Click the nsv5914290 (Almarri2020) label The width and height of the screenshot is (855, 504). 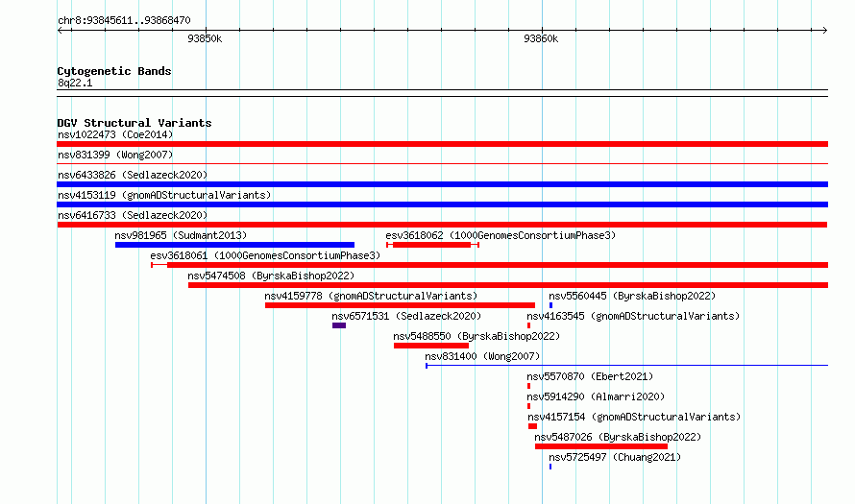click(x=596, y=396)
